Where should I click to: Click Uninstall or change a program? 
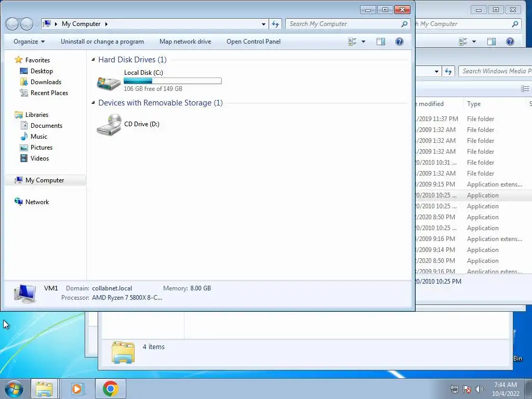[102, 42]
